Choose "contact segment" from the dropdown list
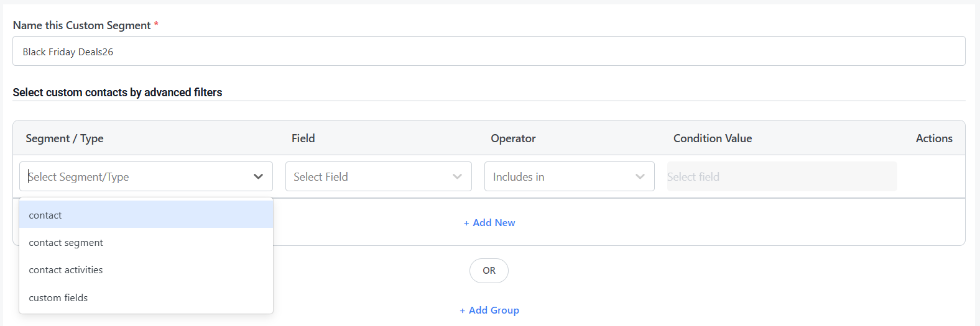Screen dimensions: 980x326 tap(146, 243)
